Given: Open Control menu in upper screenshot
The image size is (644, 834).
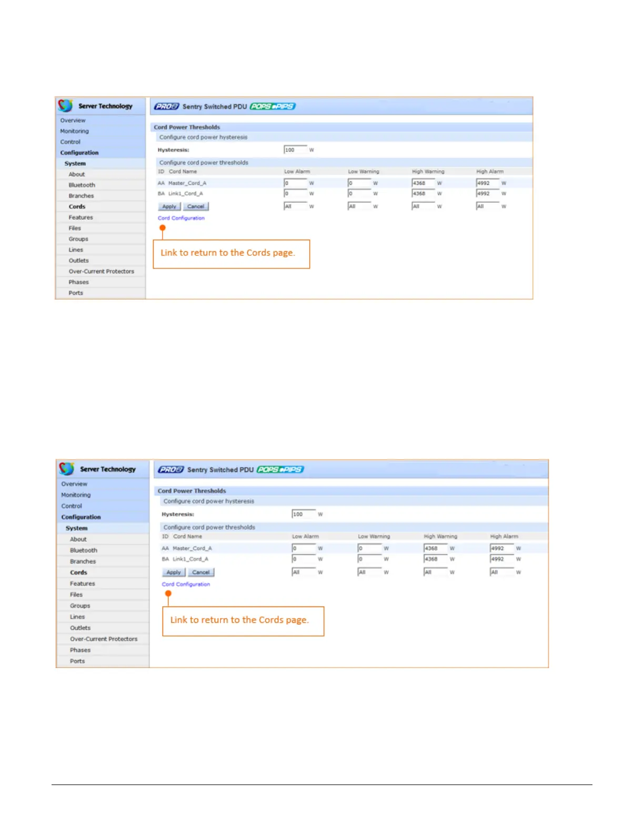Looking at the screenshot, I should [71, 142].
